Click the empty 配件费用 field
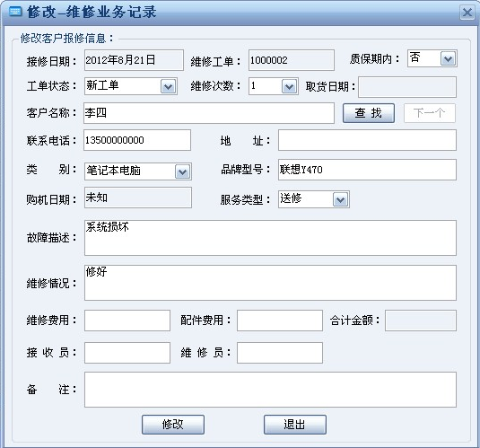Screen dimensions: 480x448 [x=280, y=321]
